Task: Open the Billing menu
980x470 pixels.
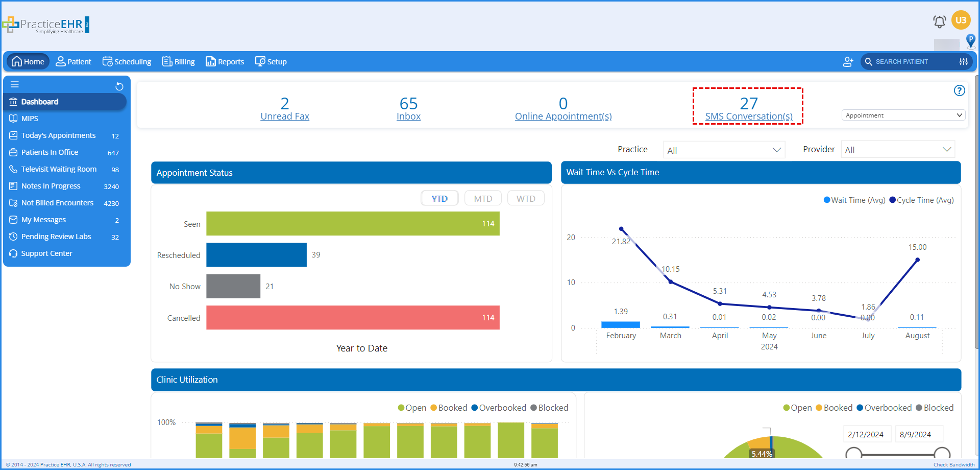Action: pyautogui.click(x=179, y=62)
